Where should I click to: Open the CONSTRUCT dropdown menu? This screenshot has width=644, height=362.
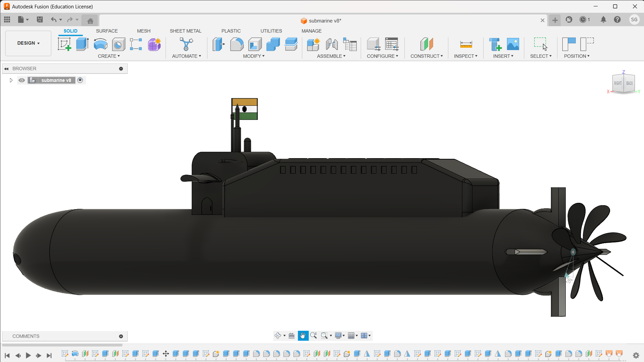coord(426,56)
